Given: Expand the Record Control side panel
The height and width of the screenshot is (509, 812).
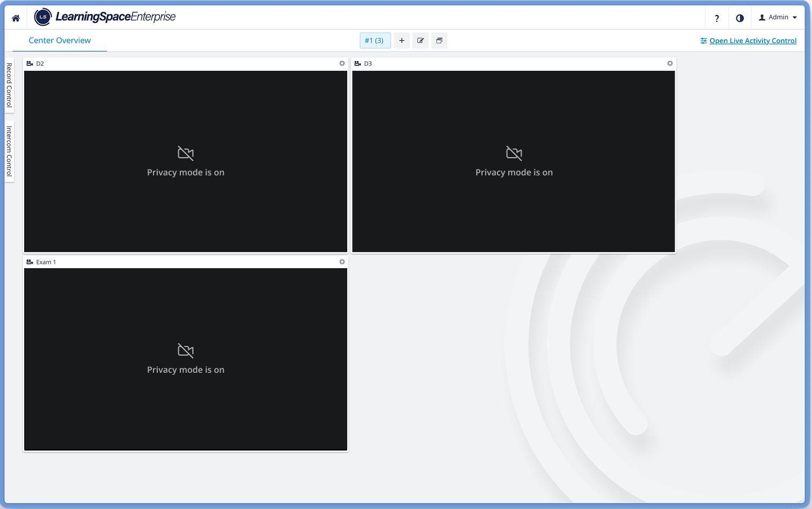Looking at the screenshot, I should (9, 85).
